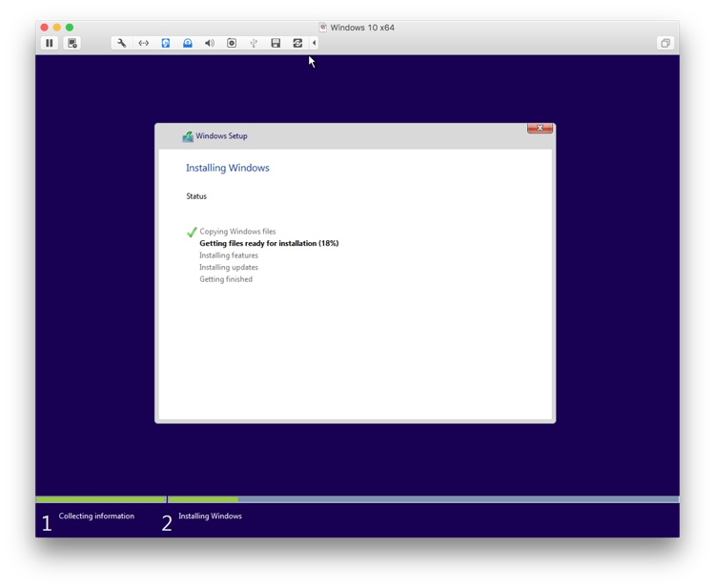
Task: Click the red macOS close button
Action: pos(44,28)
